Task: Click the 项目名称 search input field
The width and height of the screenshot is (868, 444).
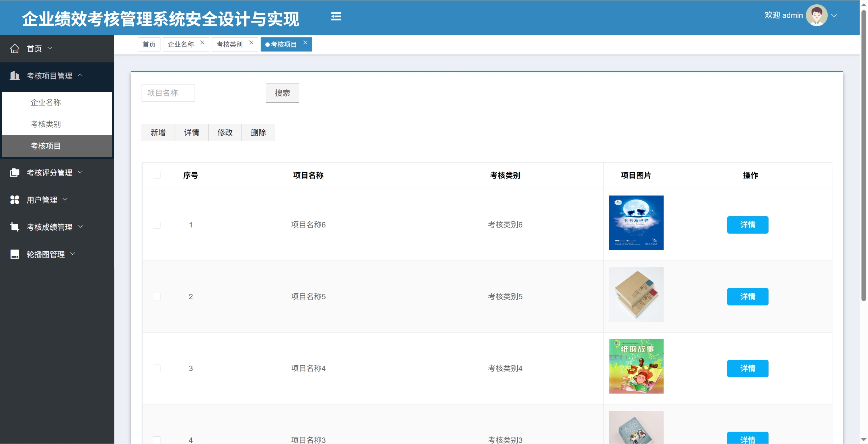Action: 168,93
